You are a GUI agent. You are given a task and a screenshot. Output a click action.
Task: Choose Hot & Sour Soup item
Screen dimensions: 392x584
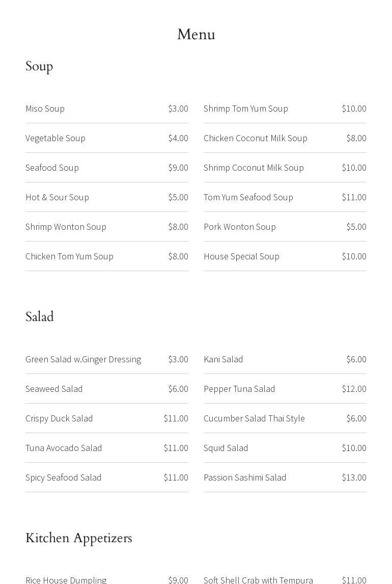point(57,197)
